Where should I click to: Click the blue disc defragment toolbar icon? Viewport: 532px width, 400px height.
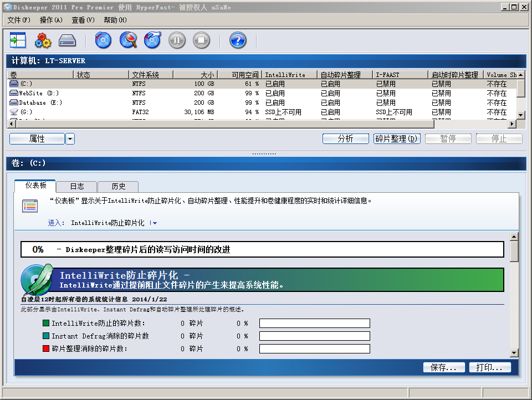pos(104,40)
